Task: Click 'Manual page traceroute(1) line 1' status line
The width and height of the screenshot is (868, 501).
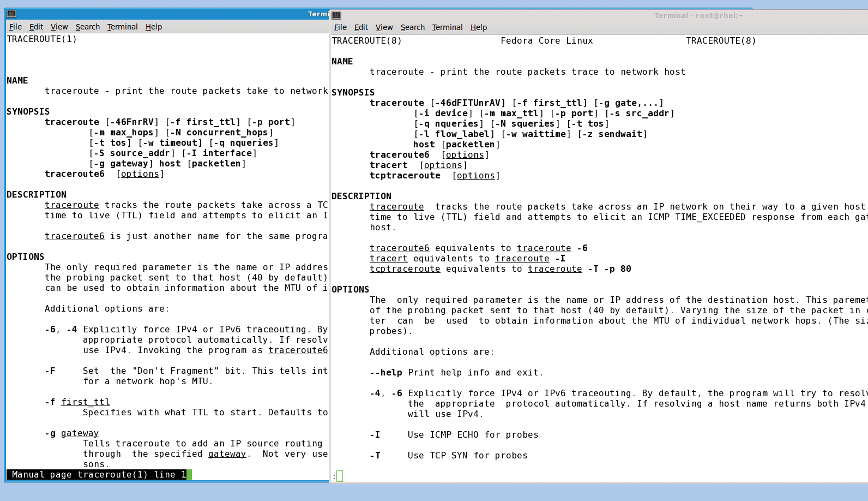Action: (99, 475)
